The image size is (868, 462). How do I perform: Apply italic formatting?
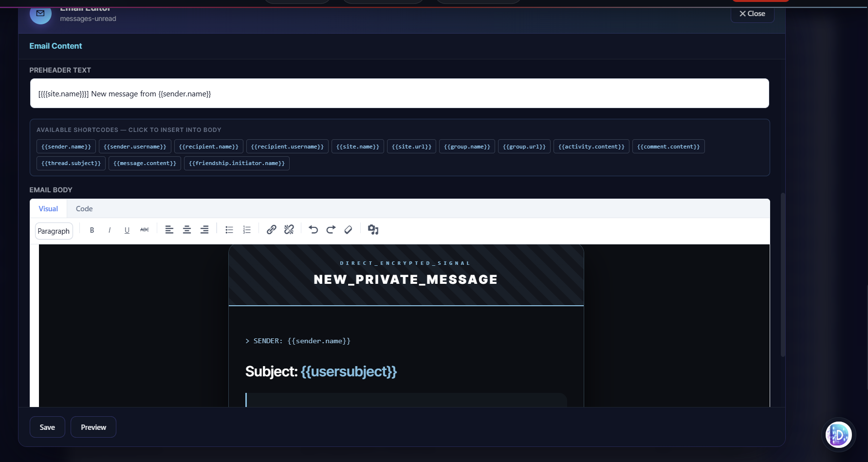click(x=109, y=229)
